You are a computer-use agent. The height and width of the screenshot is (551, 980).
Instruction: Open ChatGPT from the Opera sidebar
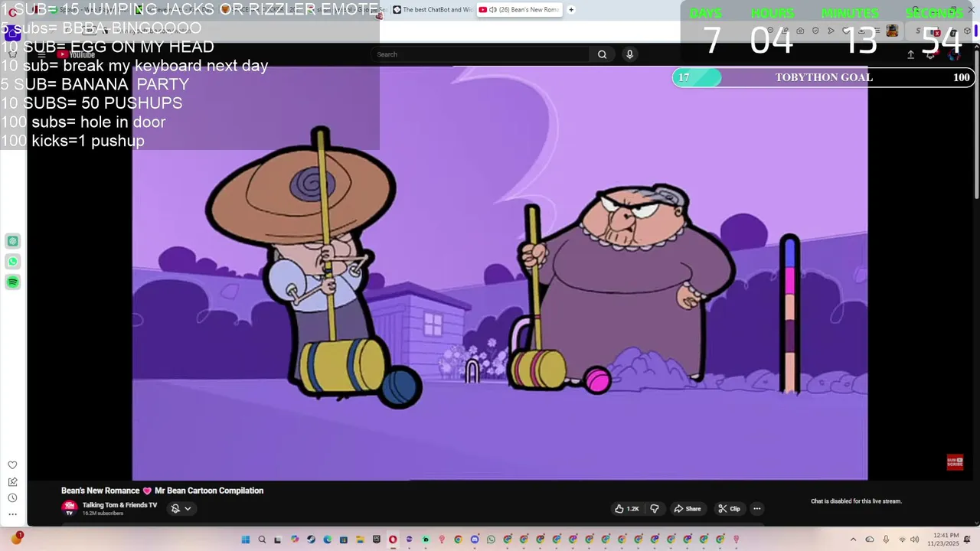tap(13, 241)
